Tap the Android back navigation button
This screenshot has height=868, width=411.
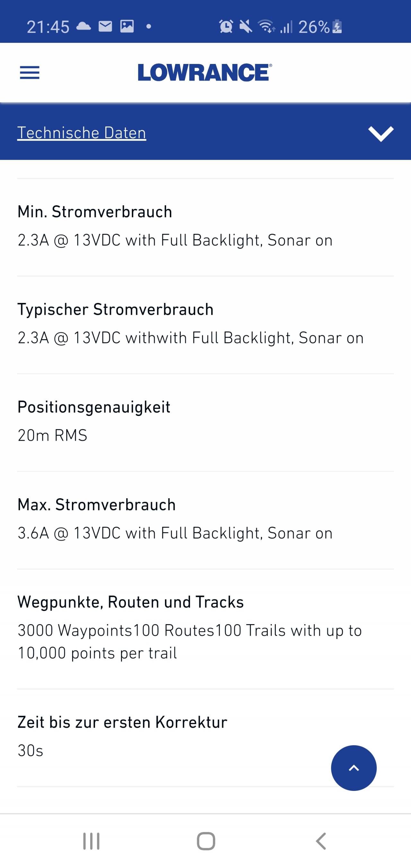pos(321,841)
